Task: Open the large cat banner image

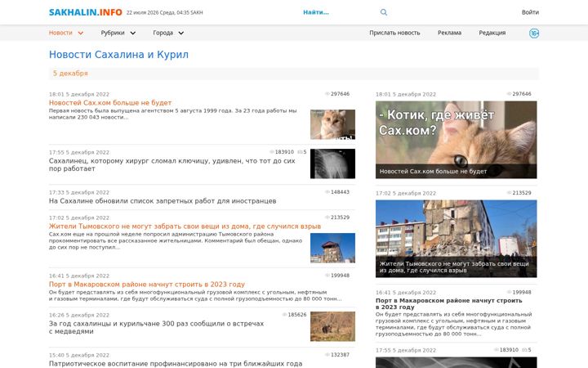Action: tap(456, 140)
